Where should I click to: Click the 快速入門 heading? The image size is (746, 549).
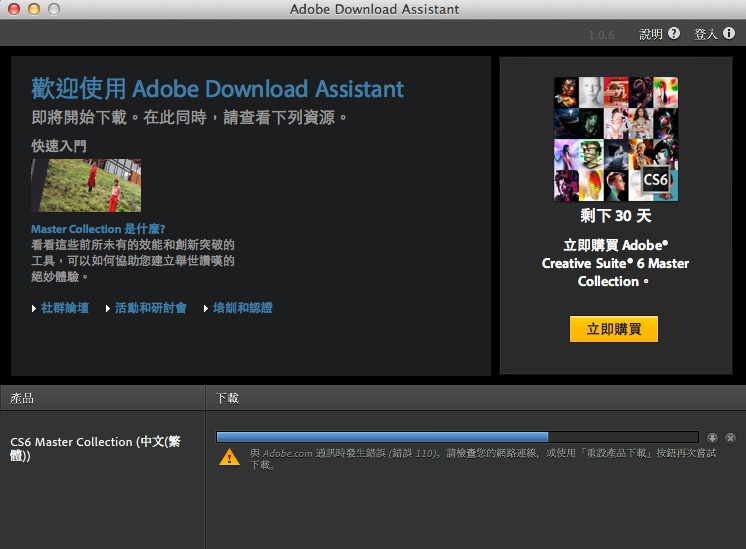click(59, 146)
